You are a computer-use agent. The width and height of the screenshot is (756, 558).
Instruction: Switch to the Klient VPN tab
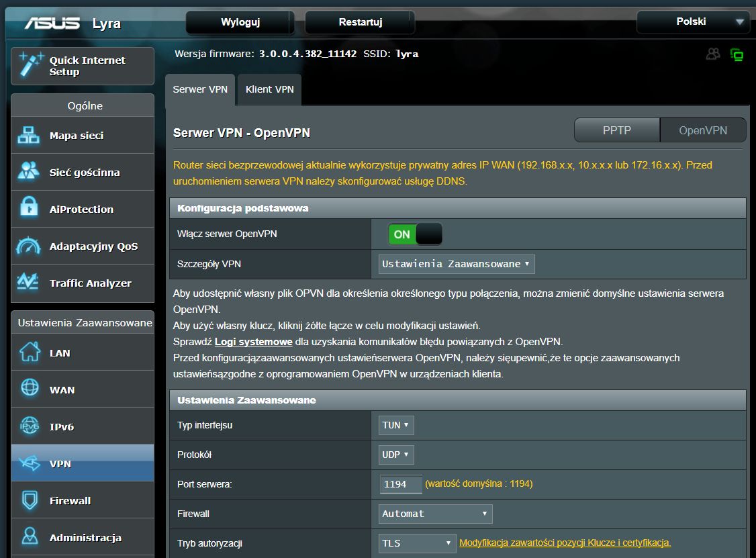269,89
